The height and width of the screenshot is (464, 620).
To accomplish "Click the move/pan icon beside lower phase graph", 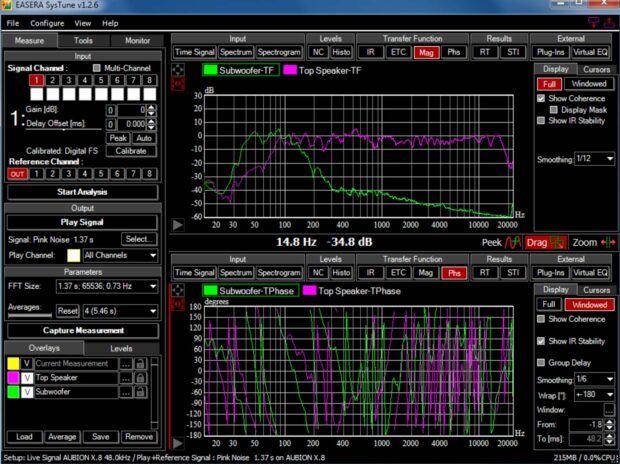I will click(178, 290).
